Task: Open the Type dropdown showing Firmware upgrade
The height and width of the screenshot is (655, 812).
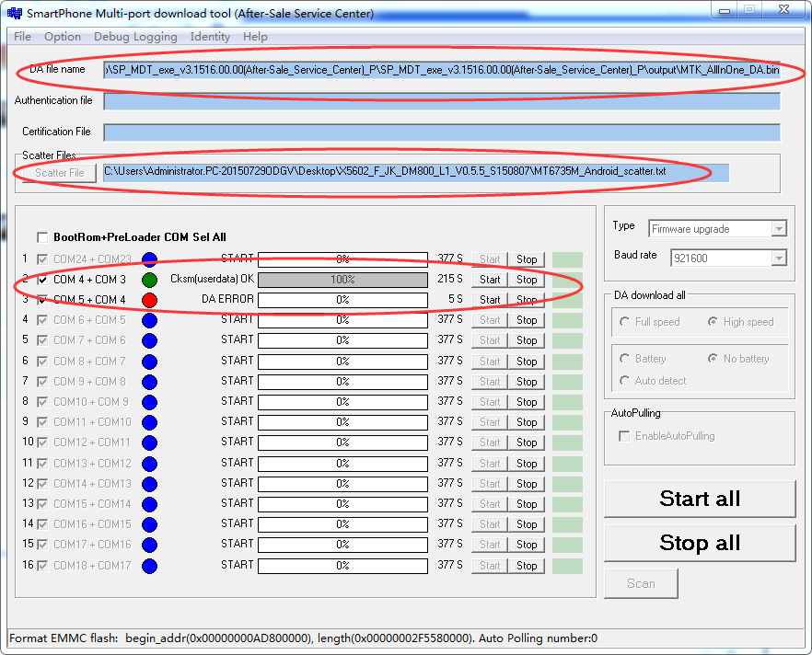Action: 717,228
